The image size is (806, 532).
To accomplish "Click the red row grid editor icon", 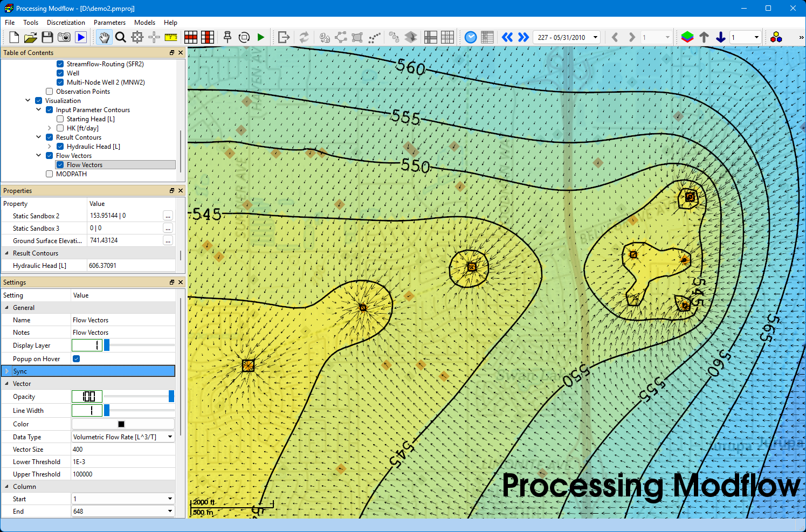I will click(x=191, y=37).
